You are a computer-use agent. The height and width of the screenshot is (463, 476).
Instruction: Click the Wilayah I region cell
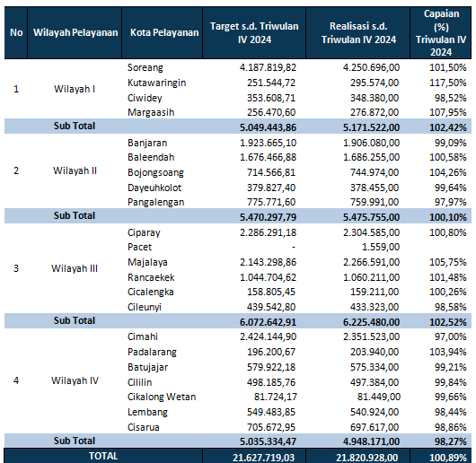click(x=75, y=89)
